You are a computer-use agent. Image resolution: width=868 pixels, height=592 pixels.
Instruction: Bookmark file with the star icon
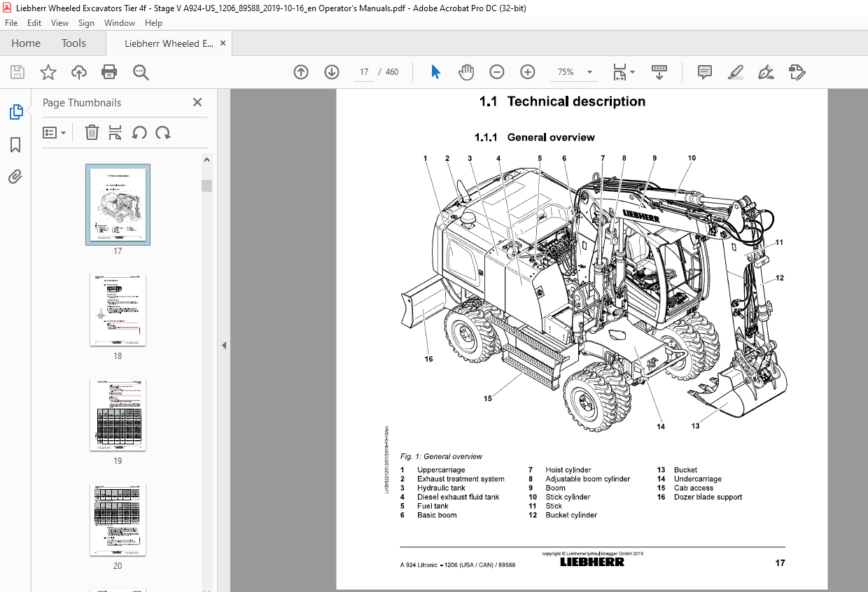coord(48,72)
